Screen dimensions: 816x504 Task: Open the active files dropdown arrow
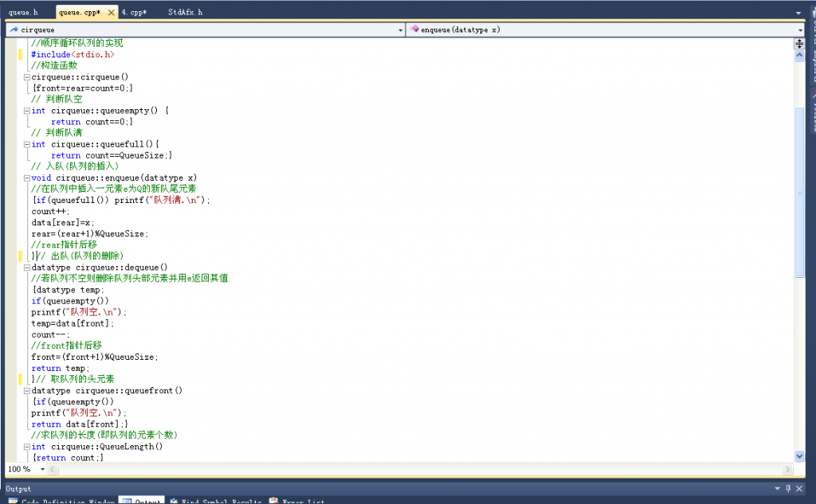click(x=798, y=13)
